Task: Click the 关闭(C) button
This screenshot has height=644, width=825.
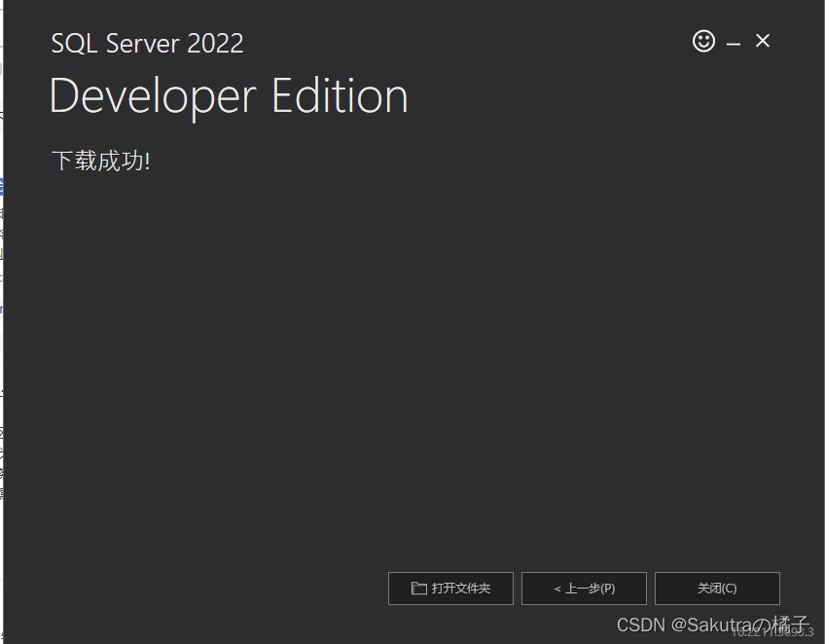Action: tap(717, 589)
